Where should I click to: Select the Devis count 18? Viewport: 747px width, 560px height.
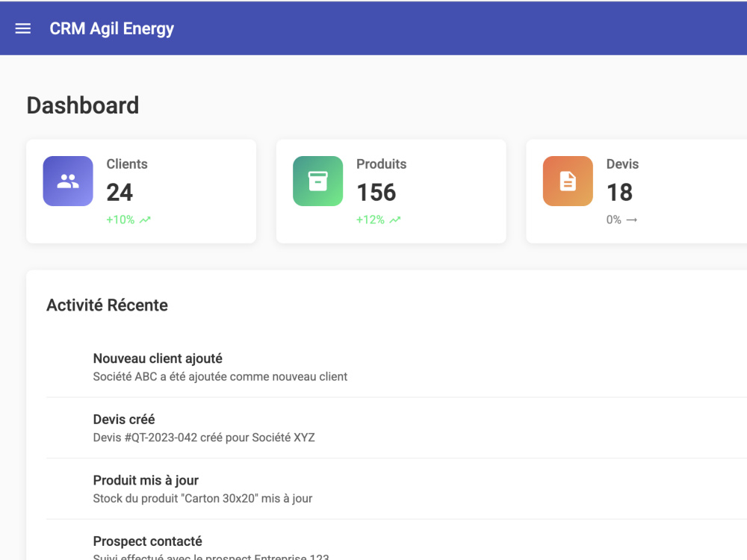(620, 193)
